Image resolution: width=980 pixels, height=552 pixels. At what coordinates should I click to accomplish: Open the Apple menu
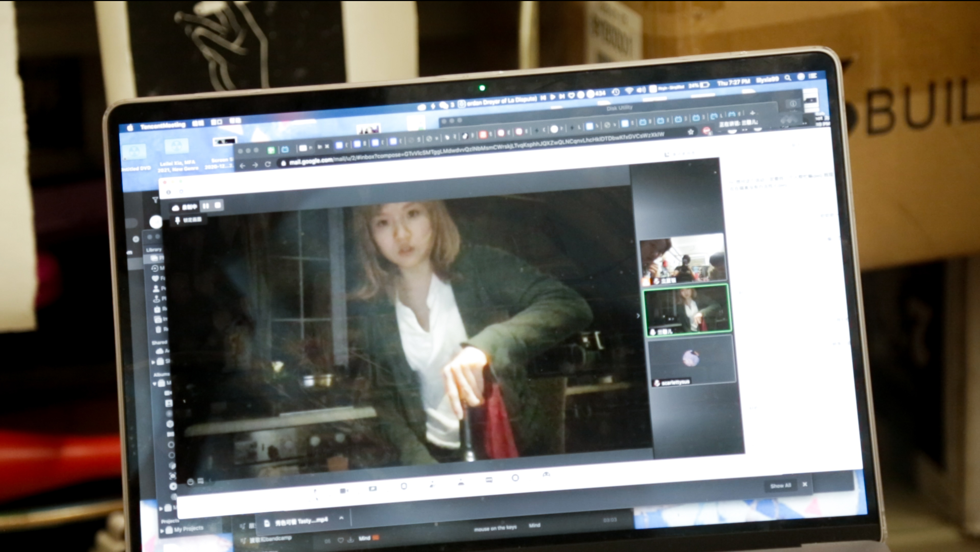pyautogui.click(x=130, y=128)
